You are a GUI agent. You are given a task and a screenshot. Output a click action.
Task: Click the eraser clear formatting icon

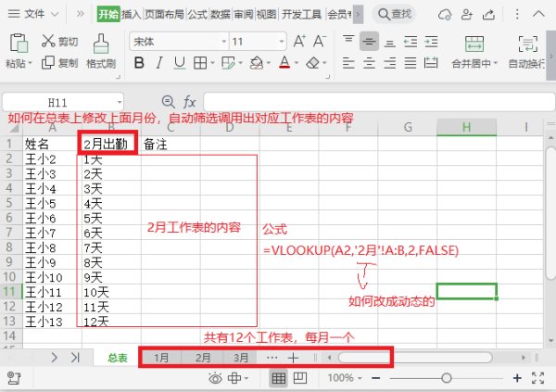click(x=313, y=63)
